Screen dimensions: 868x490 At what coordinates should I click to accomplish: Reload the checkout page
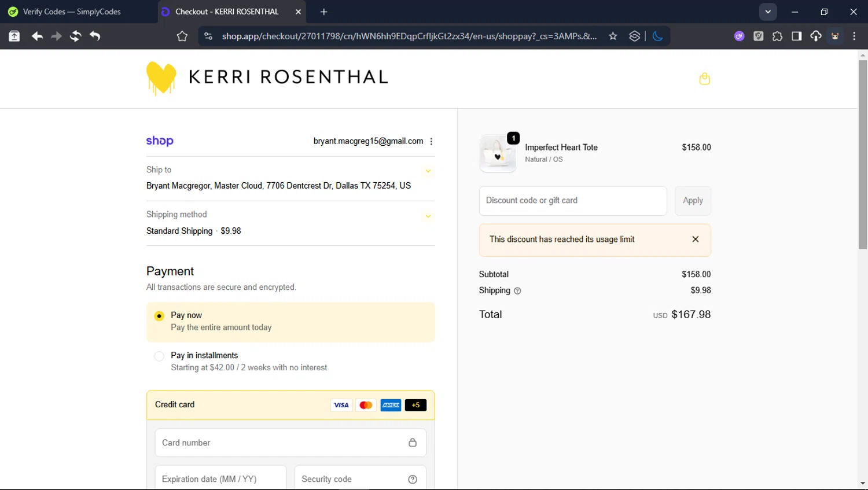click(x=75, y=36)
